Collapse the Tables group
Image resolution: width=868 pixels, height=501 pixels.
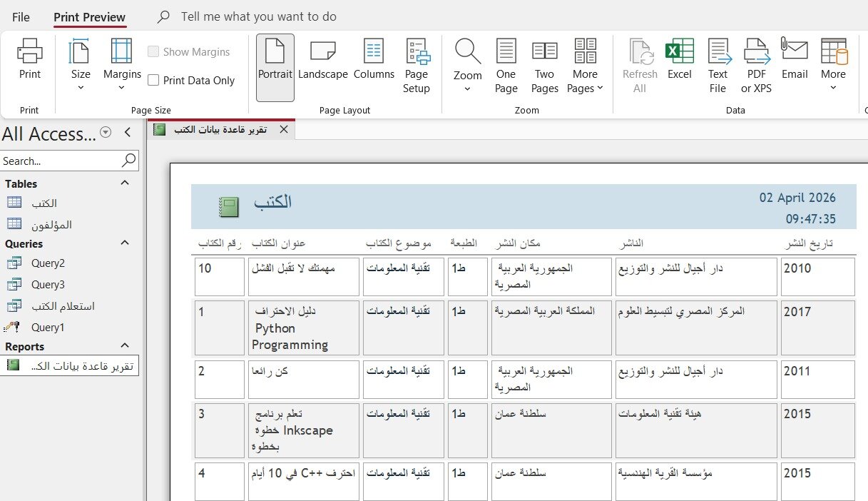click(x=125, y=183)
